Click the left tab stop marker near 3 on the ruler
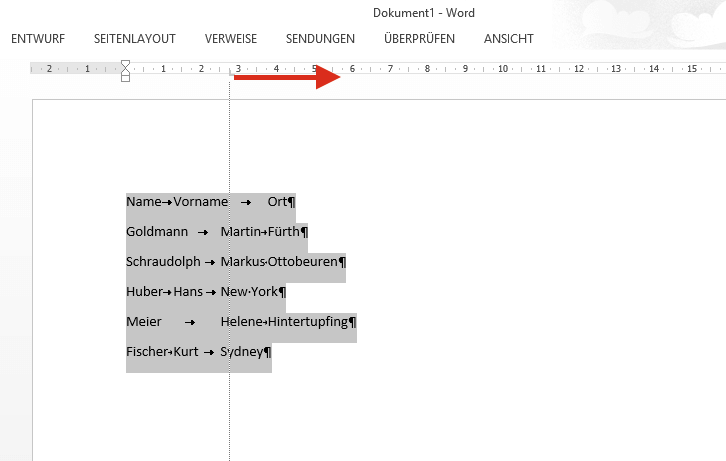The width and height of the screenshot is (726, 461). pos(231,72)
